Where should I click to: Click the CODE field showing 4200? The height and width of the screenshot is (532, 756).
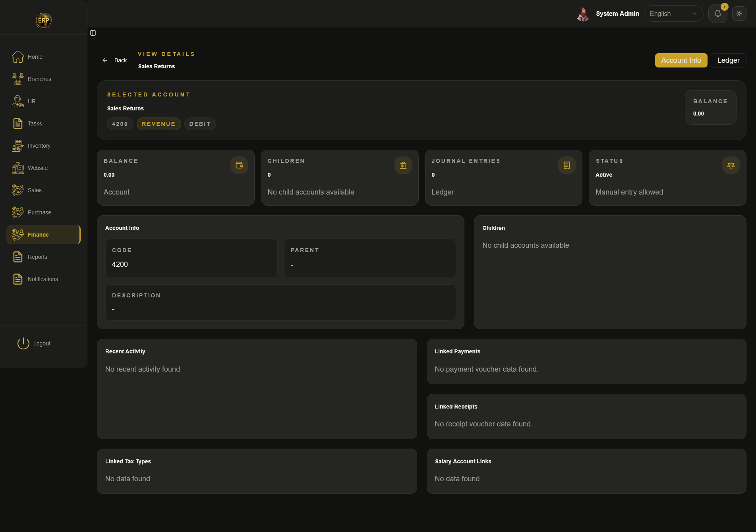pyautogui.click(x=191, y=258)
